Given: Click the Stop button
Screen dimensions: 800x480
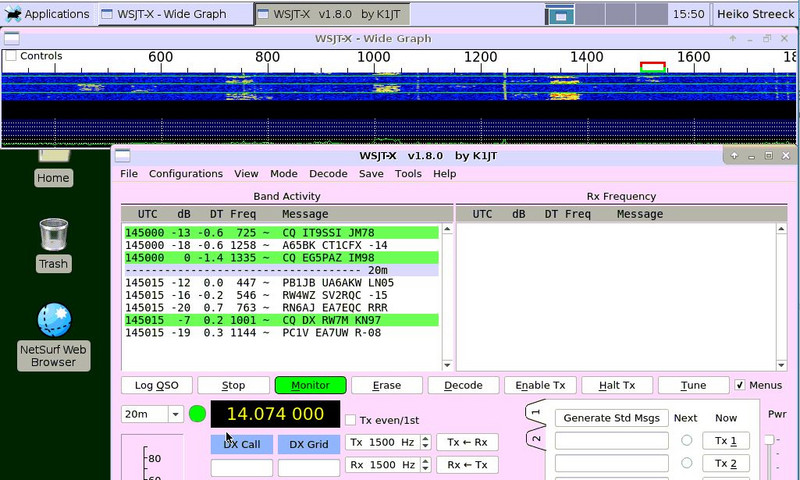Looking at the screenshot, I should tap(233, 385).
